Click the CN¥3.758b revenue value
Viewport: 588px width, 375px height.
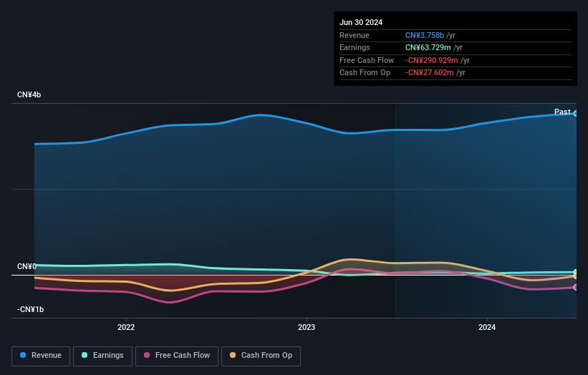pyautogui.click(x=425, y=35)
